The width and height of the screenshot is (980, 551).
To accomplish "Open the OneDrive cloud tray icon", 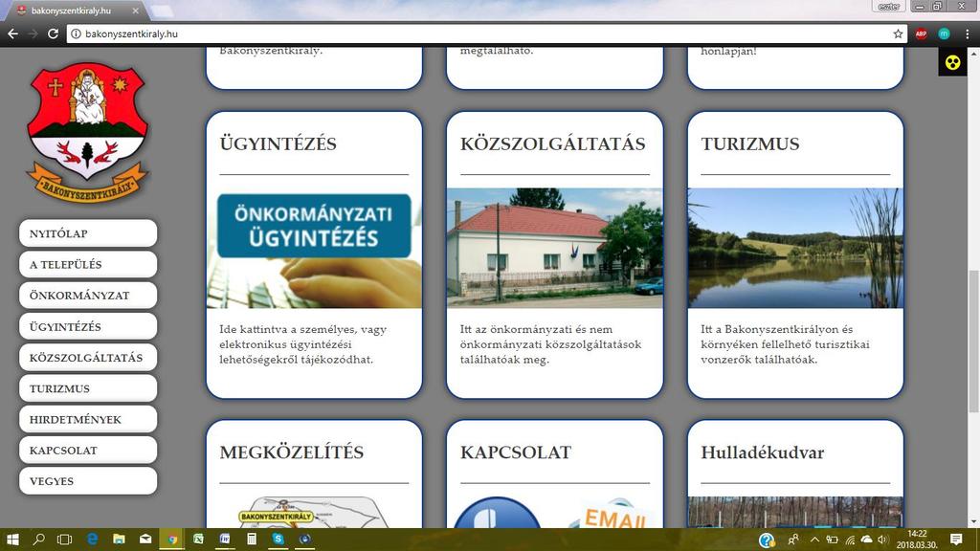I will [x=866, y=540].
